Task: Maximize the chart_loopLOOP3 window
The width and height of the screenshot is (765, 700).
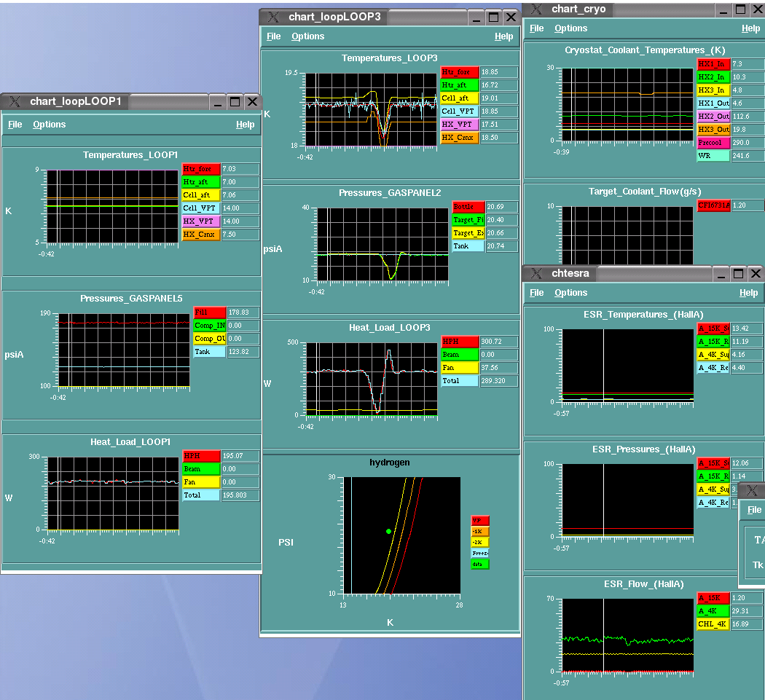Action: [x=493, y=17]
